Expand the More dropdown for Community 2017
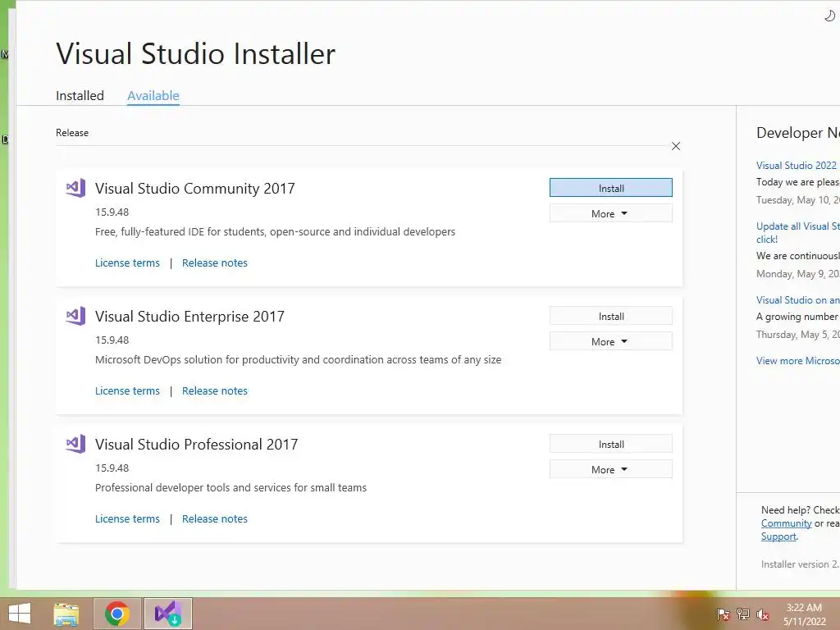840x630 pixels. coord(610,214)
